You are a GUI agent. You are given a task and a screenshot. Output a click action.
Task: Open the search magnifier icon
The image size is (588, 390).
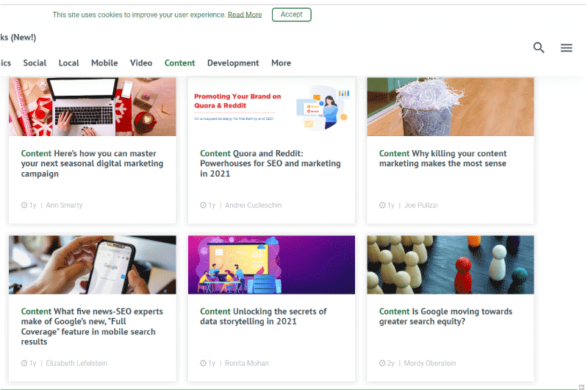[539, 48]
